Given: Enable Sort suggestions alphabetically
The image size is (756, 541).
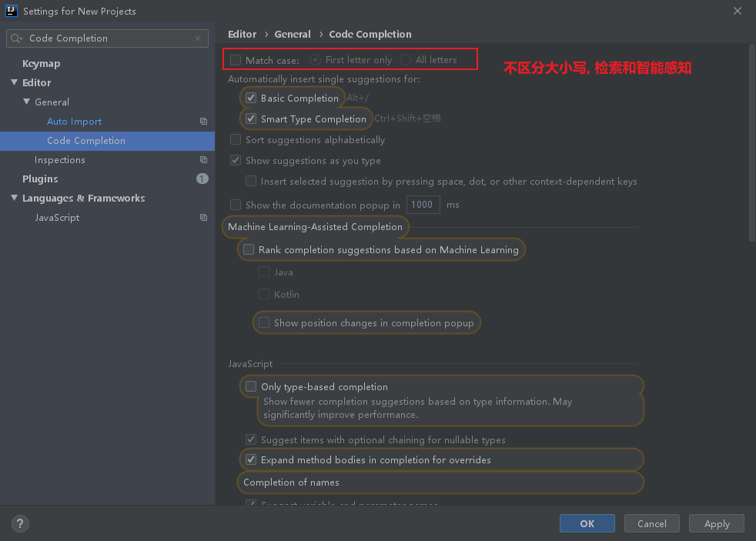Looking at the screenshot, I should tap(236, 140).
